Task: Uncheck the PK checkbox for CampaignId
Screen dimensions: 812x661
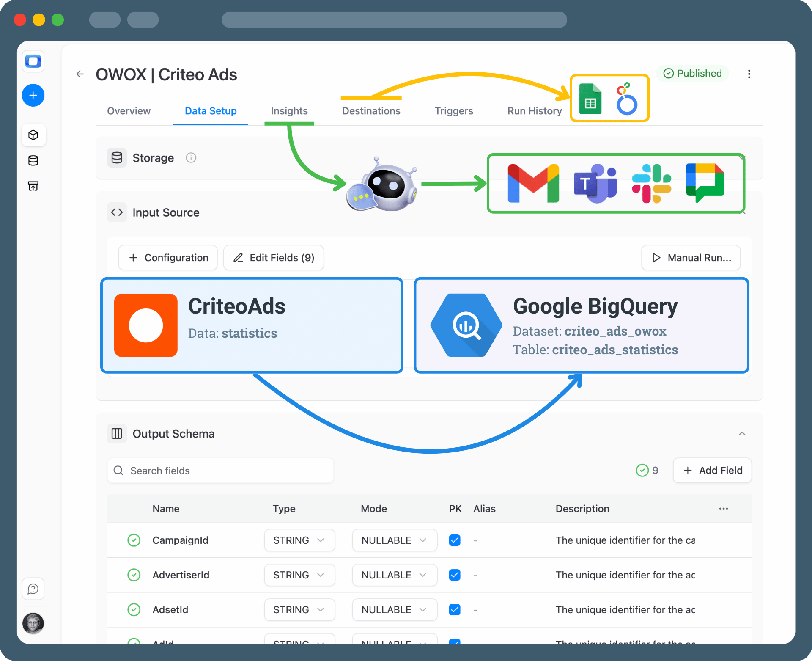Action: point(455,540)
